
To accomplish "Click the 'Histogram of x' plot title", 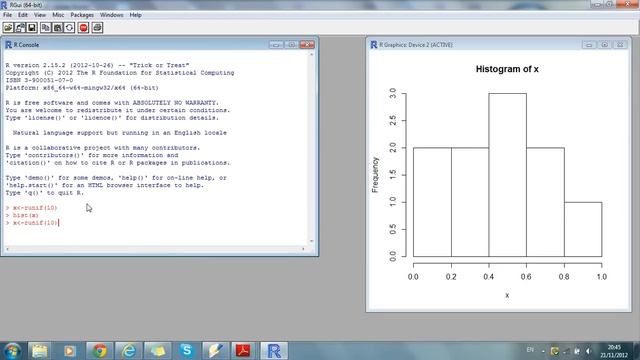I will (x=507, y=69).
